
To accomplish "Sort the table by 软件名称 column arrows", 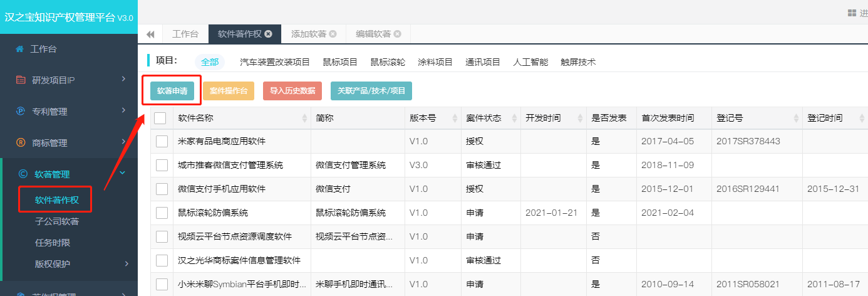I will [x=305, y=118].
